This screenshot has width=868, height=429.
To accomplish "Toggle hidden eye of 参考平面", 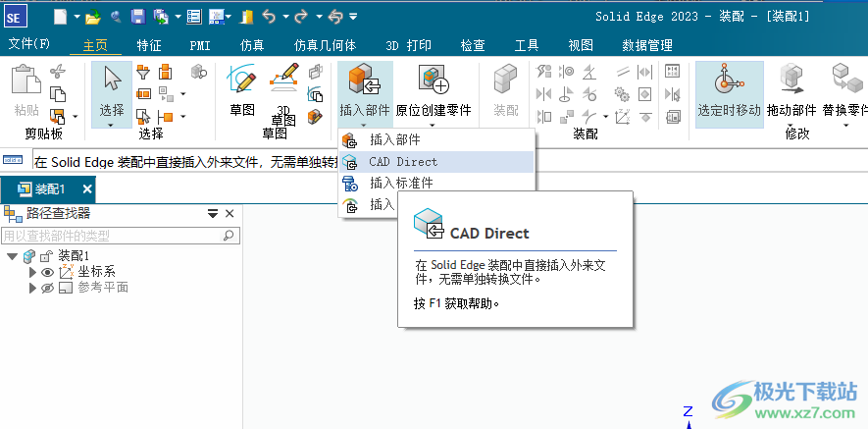I will [48, 288].
